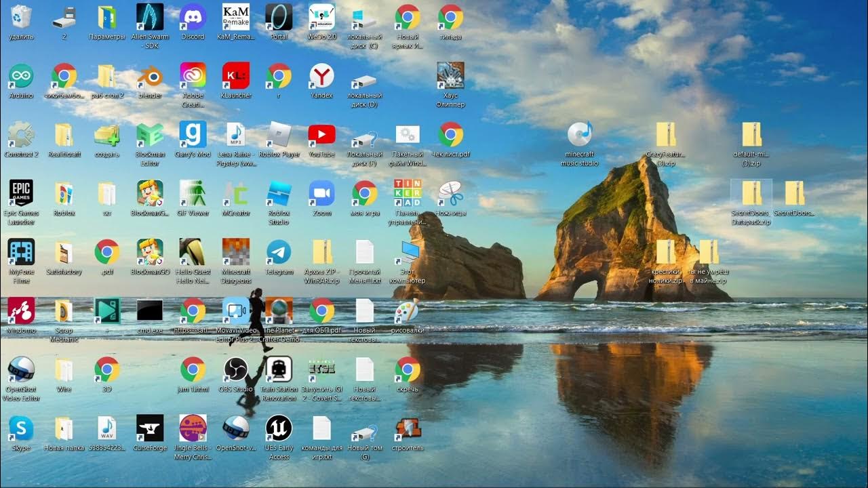
Task: Select the Realiticraft zip folder
Action: coord(64,134)
